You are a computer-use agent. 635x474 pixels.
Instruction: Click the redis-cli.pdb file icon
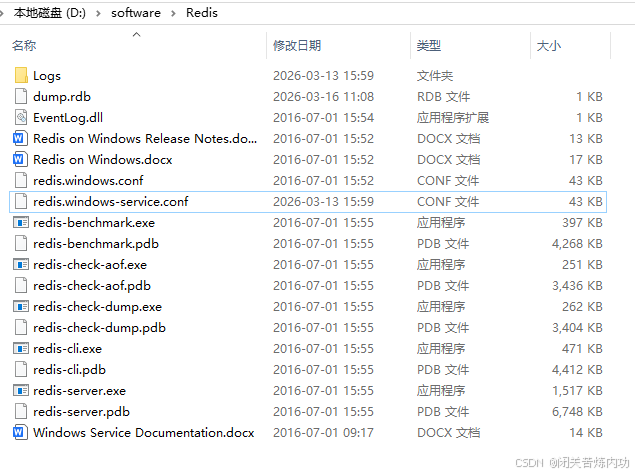(21, 369)
